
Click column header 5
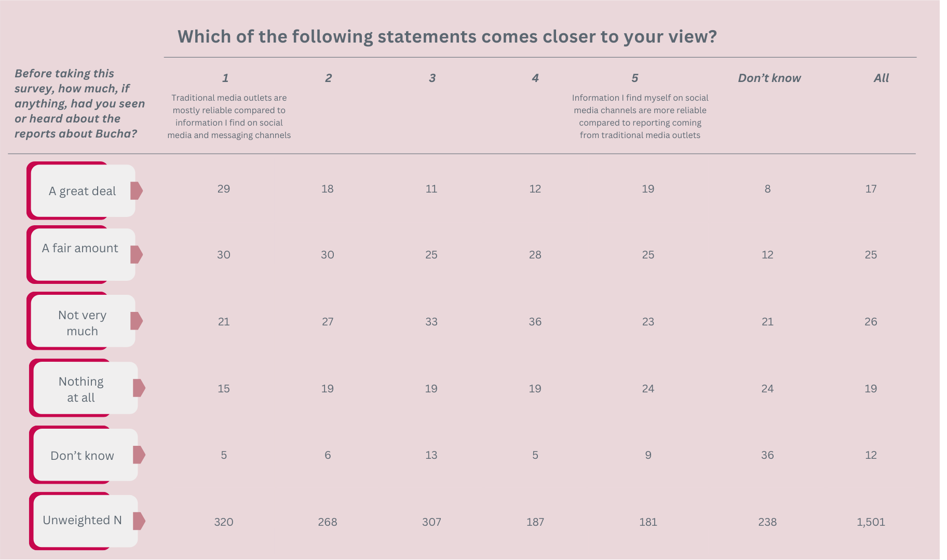coord(634,78)
